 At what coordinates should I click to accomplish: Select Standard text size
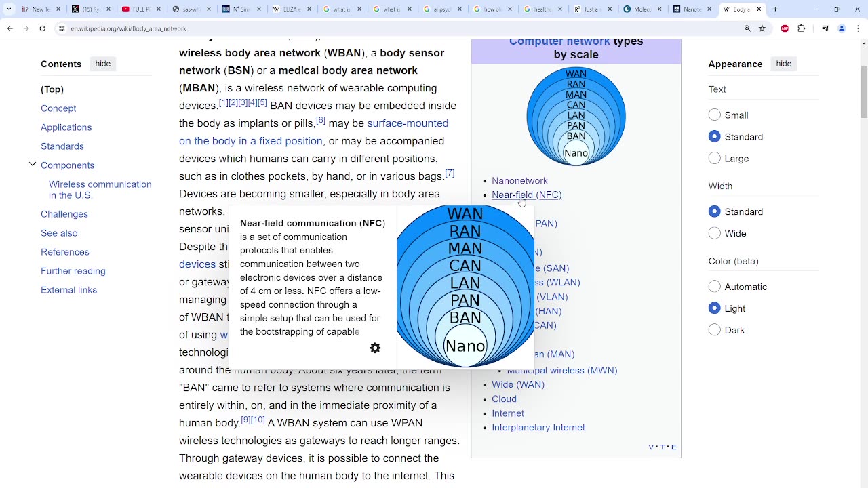(714, 137)
